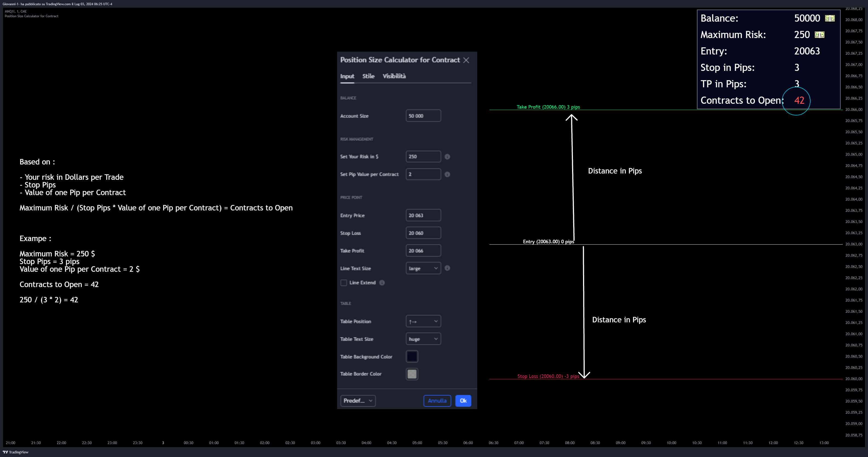Open the Table Position dropdown

423,321
